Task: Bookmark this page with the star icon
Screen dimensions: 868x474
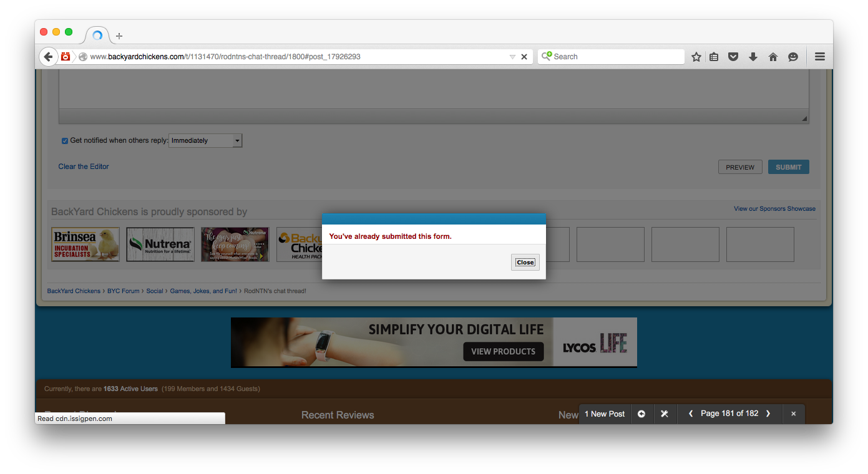Action: [x=696, y=57]
